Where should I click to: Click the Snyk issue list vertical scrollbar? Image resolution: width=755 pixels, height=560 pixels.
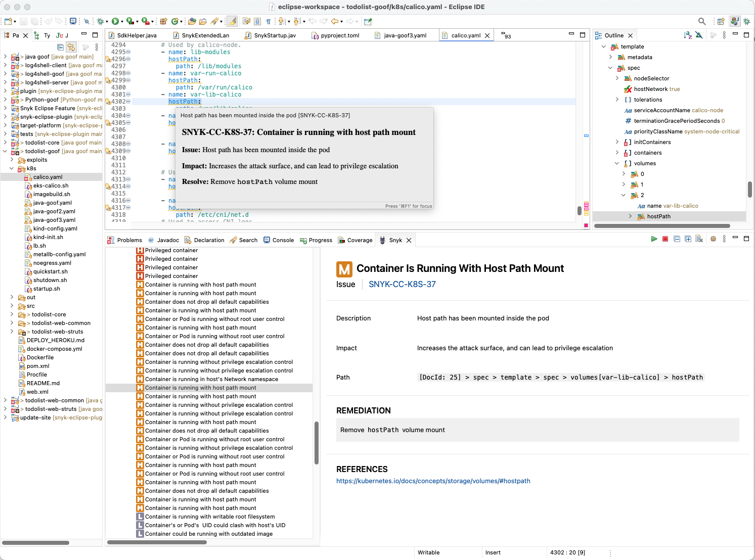point(317,443)
